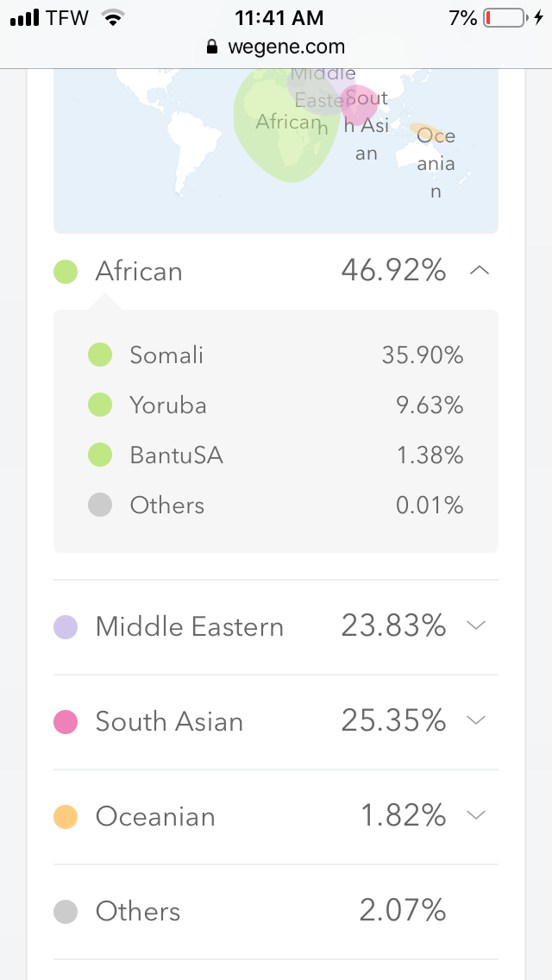Click the green African color dot

point(66,272)
